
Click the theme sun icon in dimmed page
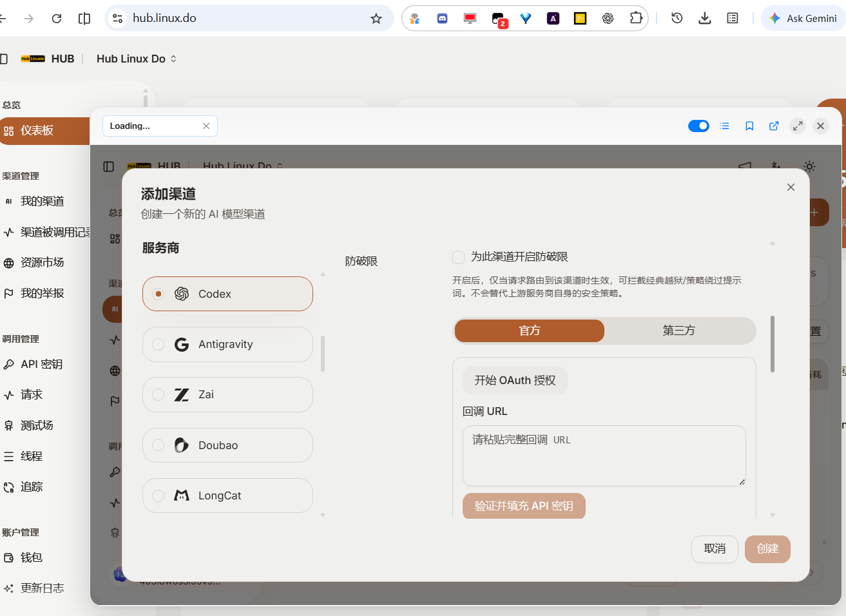tap(809, 166)
